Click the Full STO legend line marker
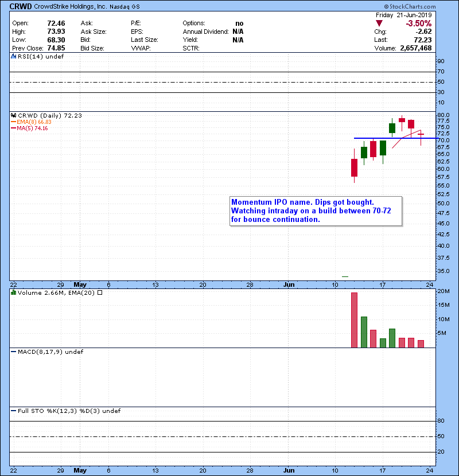The image size is (459, 476). tap(13, 411)
